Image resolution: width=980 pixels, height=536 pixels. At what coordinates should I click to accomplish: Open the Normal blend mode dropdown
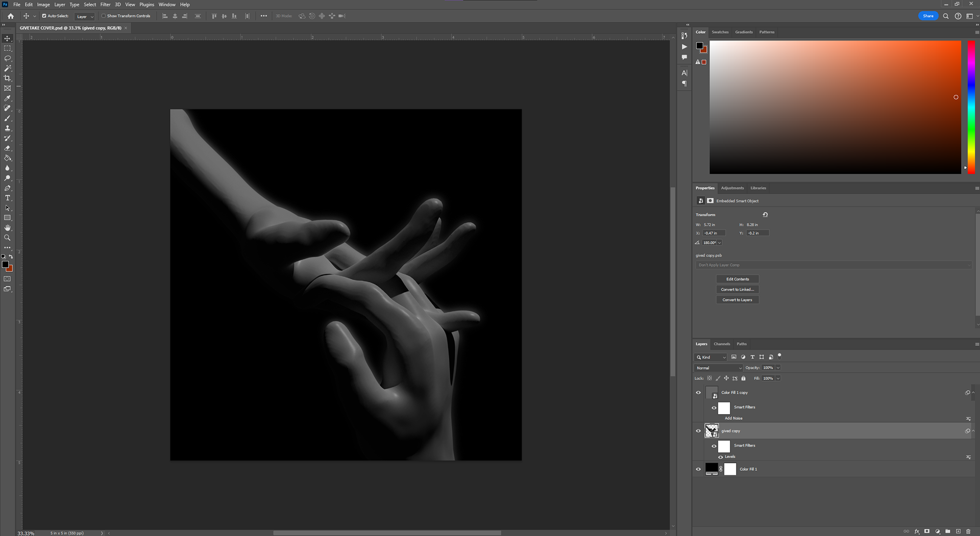tap(719, 368)
